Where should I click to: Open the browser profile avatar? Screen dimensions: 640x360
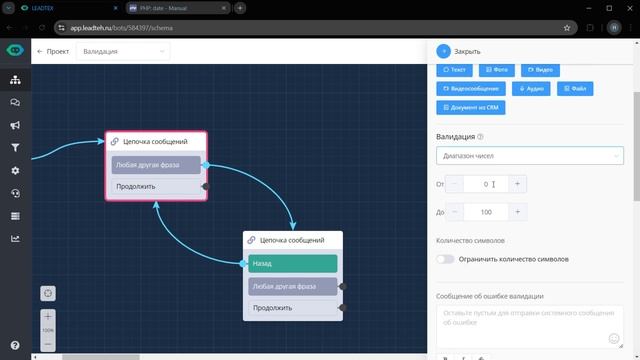pos(614,28)
